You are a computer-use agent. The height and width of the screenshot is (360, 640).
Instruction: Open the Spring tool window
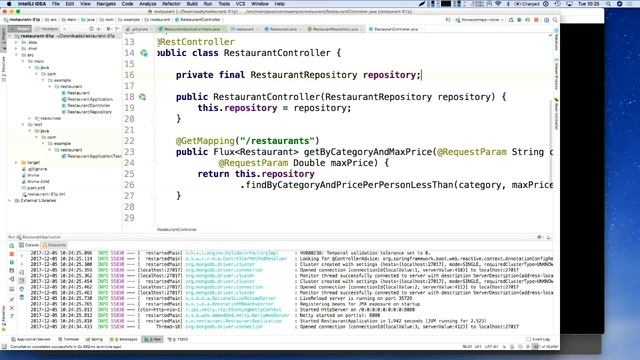(x=94, y=340)
